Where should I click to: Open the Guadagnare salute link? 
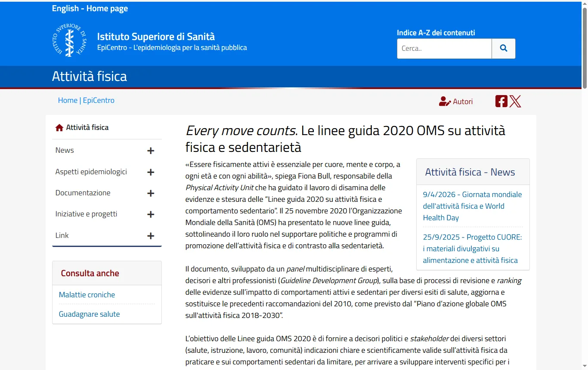click(90, 314)
